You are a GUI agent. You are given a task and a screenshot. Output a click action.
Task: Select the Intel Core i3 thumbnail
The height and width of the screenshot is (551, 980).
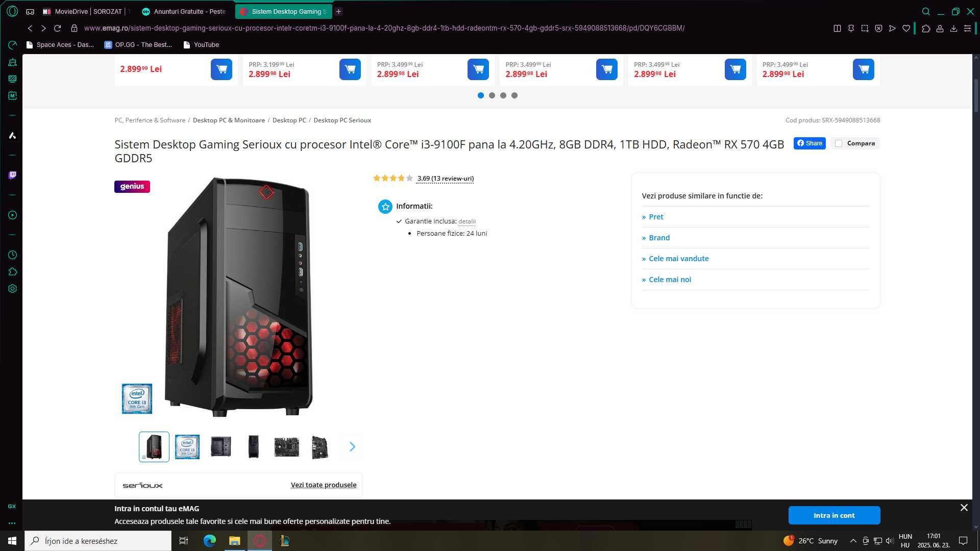pos(187,447)
